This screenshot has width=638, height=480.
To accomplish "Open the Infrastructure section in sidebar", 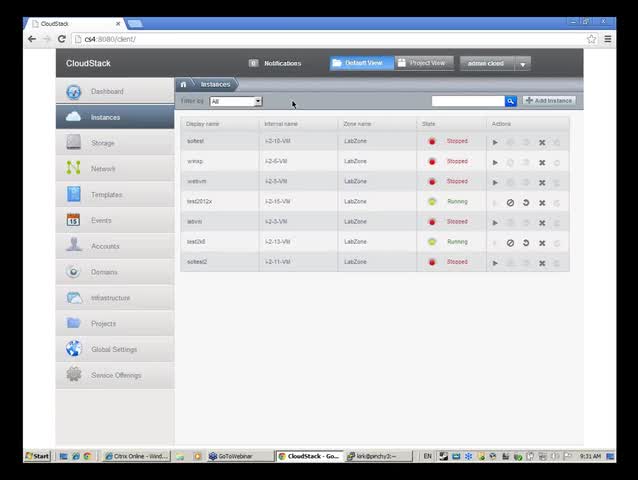I will pos(115,298).
